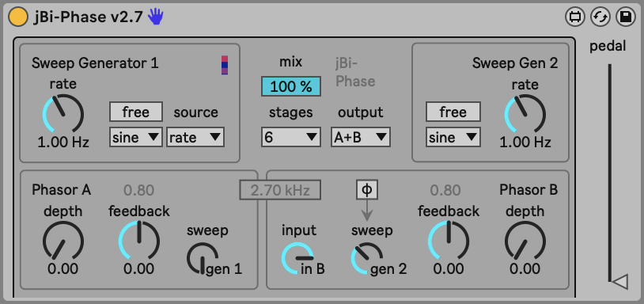Toggle the phase invert φ button
The height and width of the screenshot is (304, 644).
click(x=367, y=189)
